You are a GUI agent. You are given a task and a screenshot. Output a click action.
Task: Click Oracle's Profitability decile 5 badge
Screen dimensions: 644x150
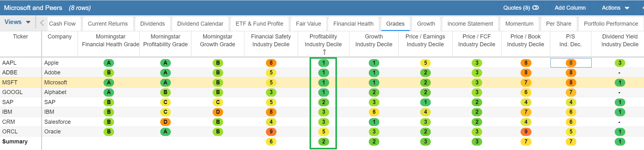click(x=324, y=132)
